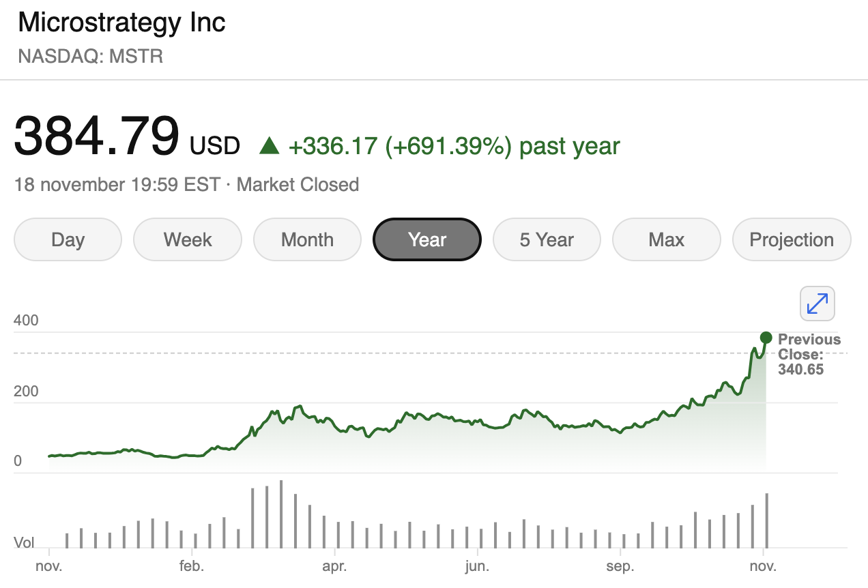Click the last volume bar above nov.
This screenshot has height=588, width=868.
coord(767,520)
